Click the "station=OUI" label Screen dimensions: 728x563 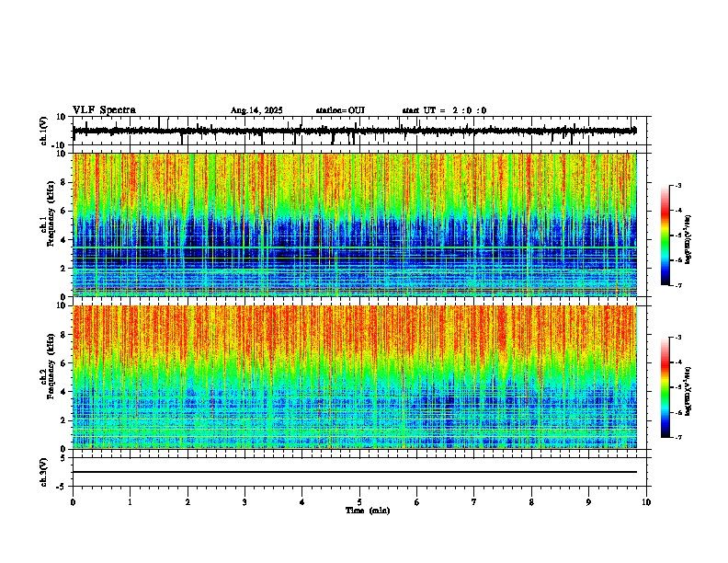click(x=340, y=110)
